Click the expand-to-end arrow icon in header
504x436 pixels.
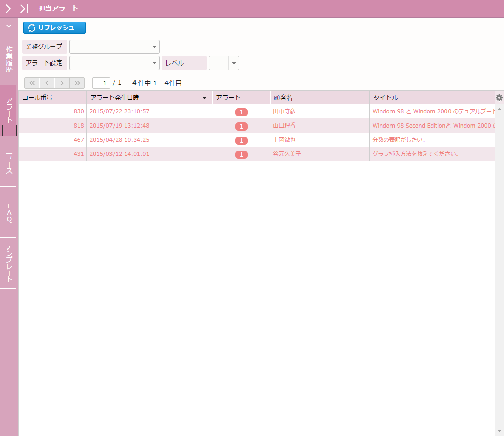coord(24,8)
